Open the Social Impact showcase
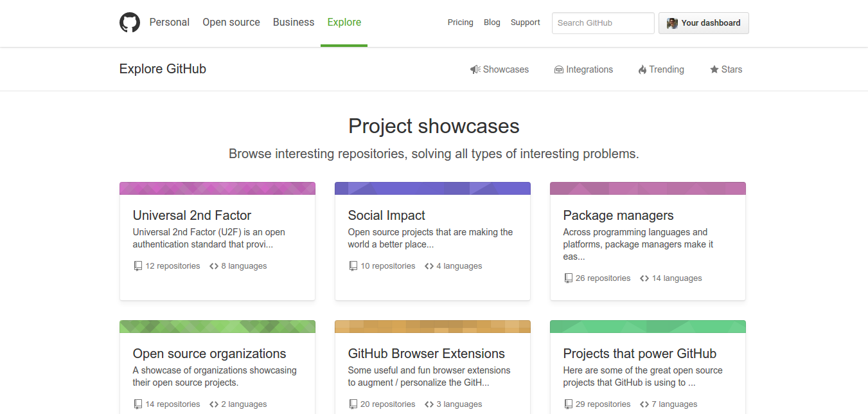This screenshot has height=414, width=868. [x=387, y=215]
